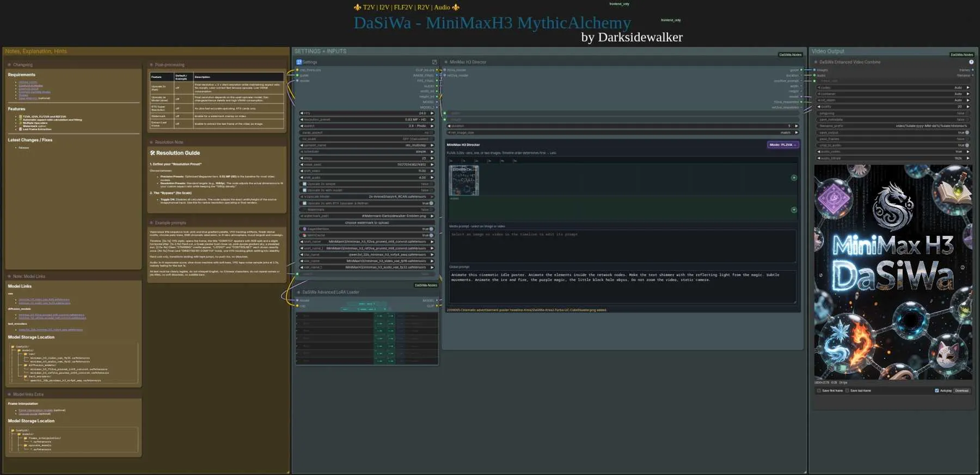Open the codec dropdown in Video Combine

pyautogui.click(x=893, y=88)
